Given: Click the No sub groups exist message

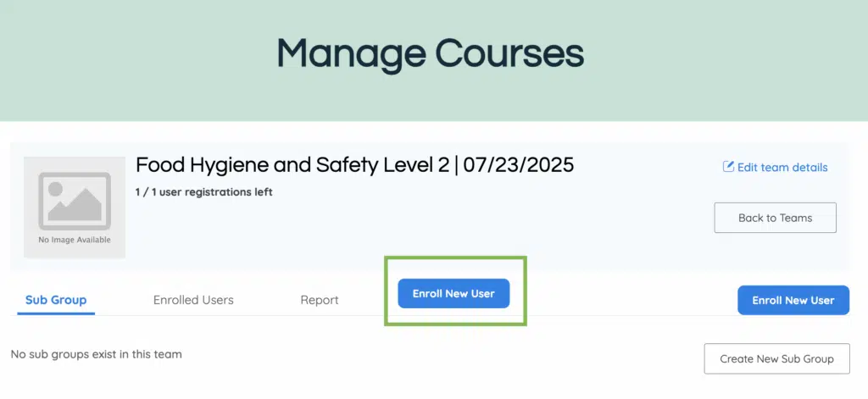Looking at the screenshot, I should [96, 354].
